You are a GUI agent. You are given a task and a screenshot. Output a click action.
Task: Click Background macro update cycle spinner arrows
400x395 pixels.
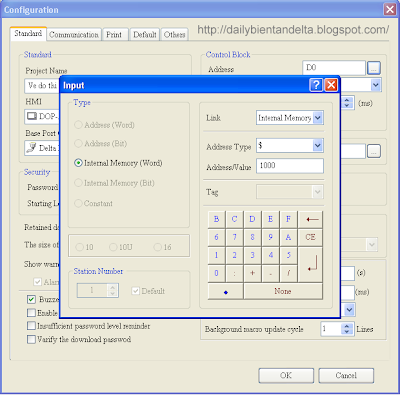[x=347, y=329]
